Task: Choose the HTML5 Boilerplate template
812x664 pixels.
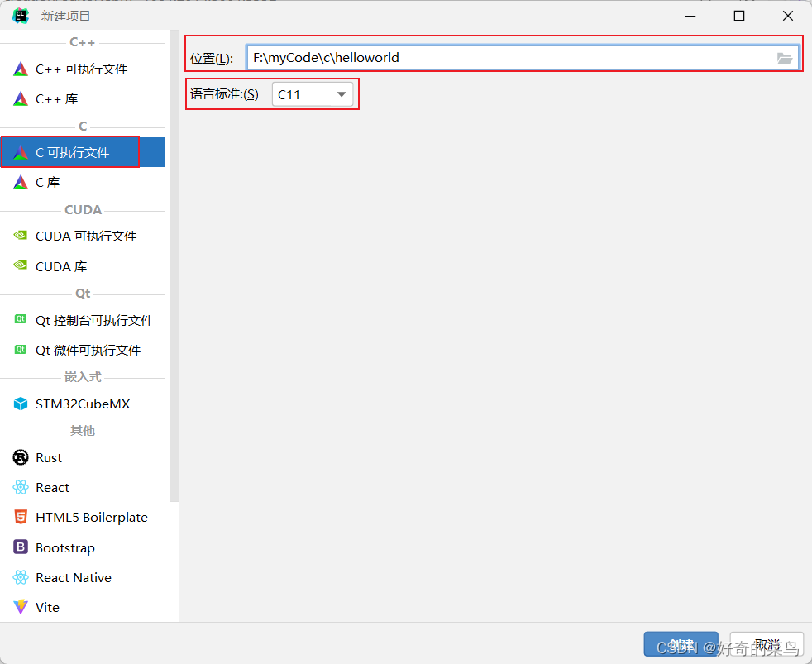Action: pos(92,517)
